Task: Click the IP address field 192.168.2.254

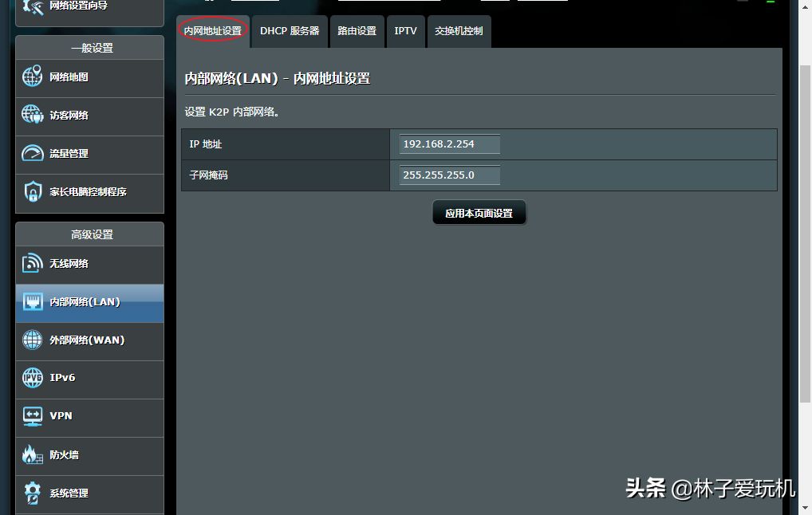Action: pyautogui.click(x=450, y=144)
